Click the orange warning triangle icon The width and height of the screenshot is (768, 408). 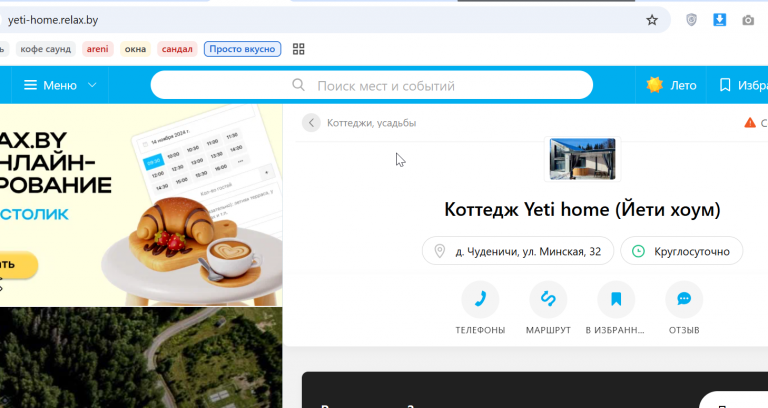point(750,123)
